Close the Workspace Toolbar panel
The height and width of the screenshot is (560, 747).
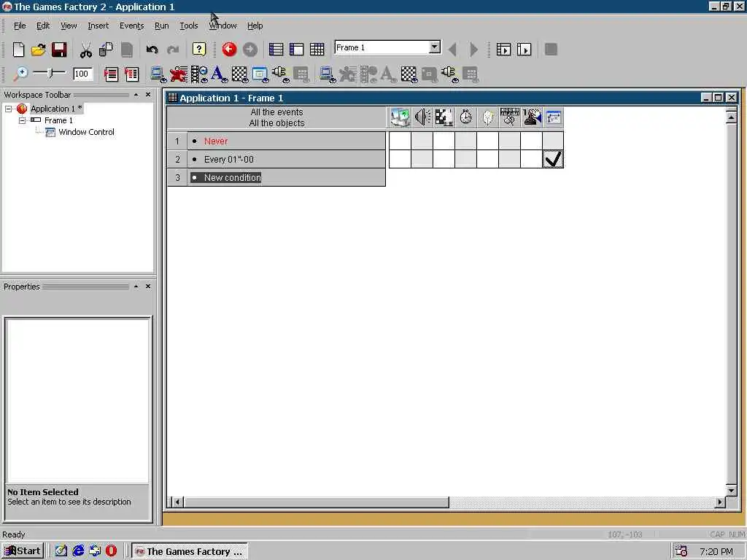tap(148, 95)
